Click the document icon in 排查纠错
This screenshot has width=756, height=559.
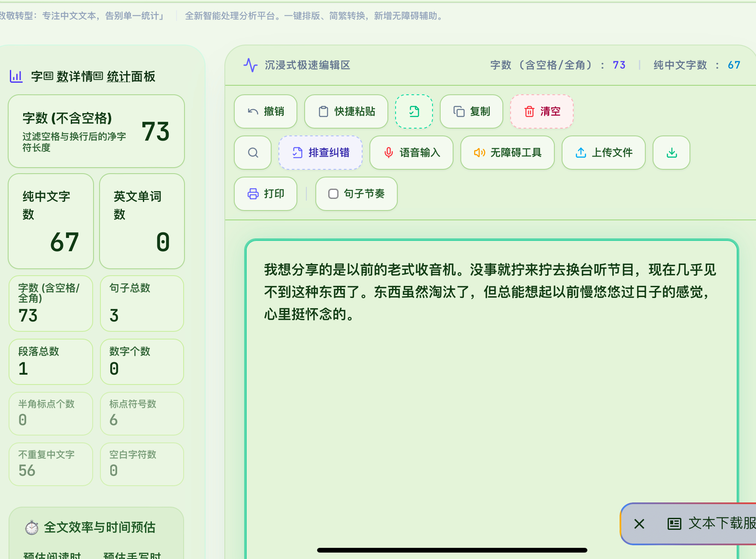click(x=297, y=153)
